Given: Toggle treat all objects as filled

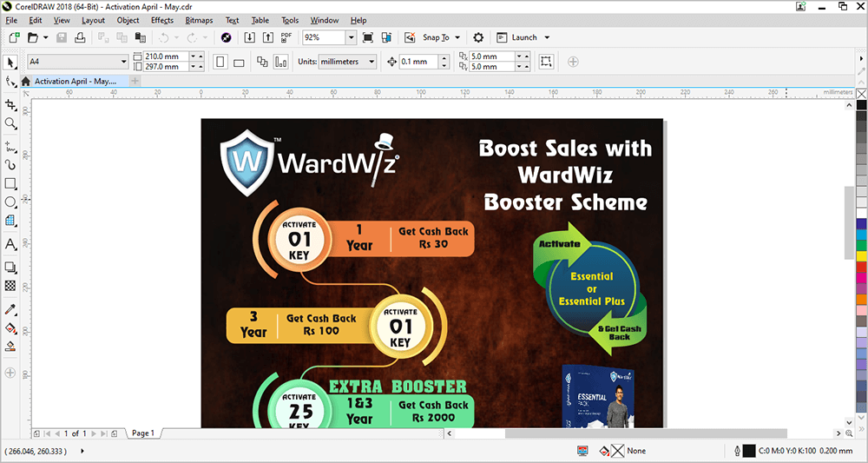Looking at the screenshot, I should 546,62.
